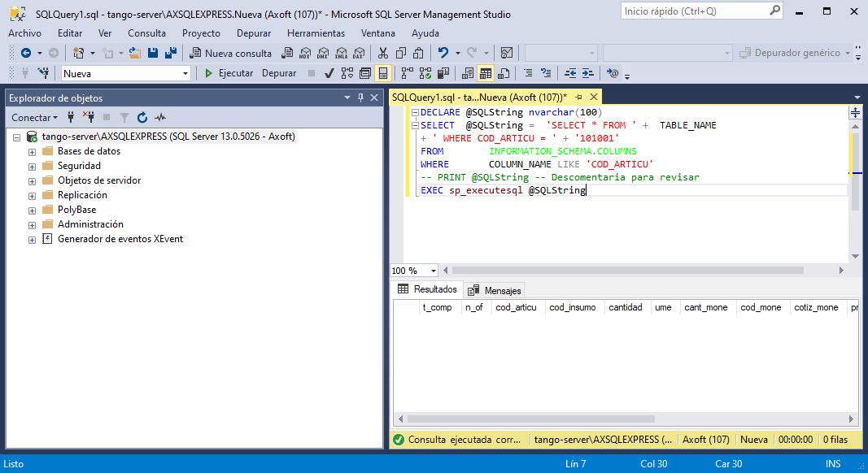The height and width of the screenshot is (473, 868).
Task: Click the Ejecutar button
Action: click(229, 73)
